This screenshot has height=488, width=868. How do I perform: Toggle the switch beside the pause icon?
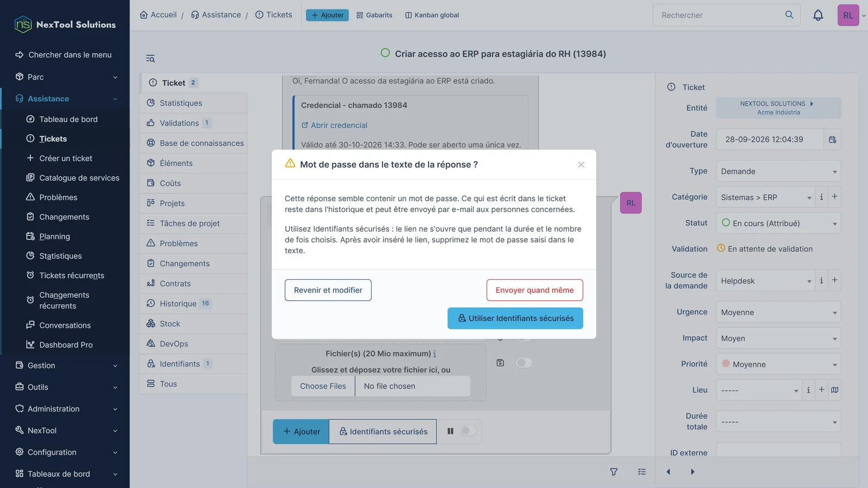click(x=468, y=431)
